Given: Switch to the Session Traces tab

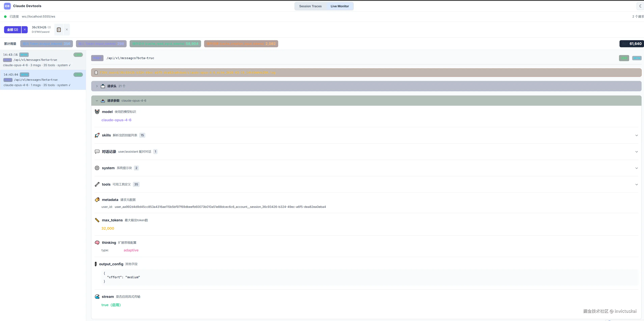Looking at the screenshot, I should (x=310, y=6).
